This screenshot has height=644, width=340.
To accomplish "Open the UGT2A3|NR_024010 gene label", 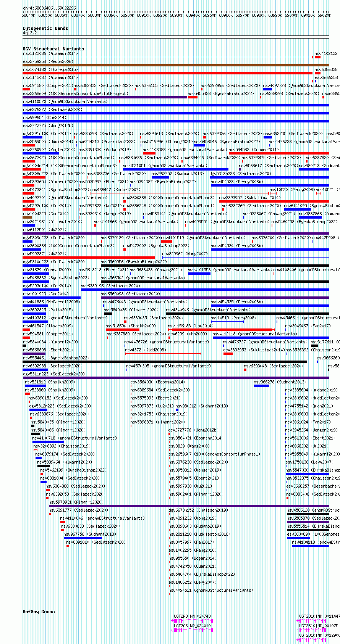I will [193, 626].
